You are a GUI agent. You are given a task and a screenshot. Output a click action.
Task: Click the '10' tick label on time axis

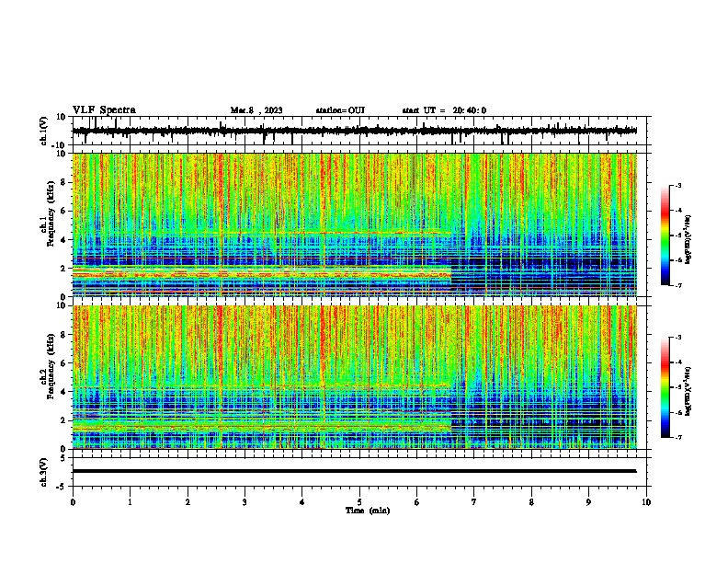646,502
